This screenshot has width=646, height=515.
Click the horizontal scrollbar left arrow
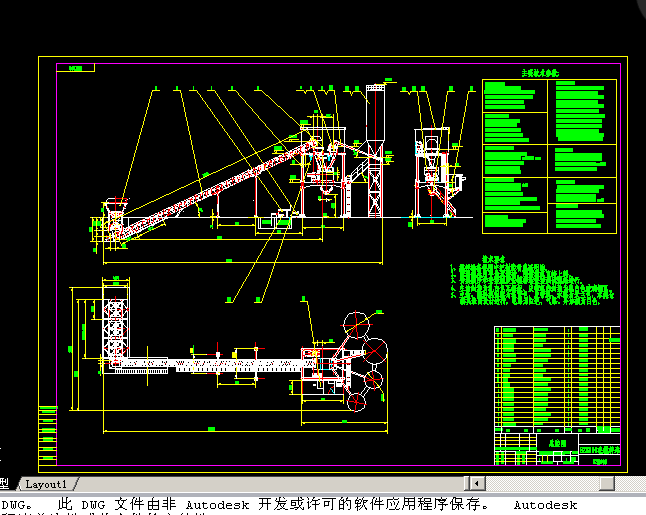[477, 483]
